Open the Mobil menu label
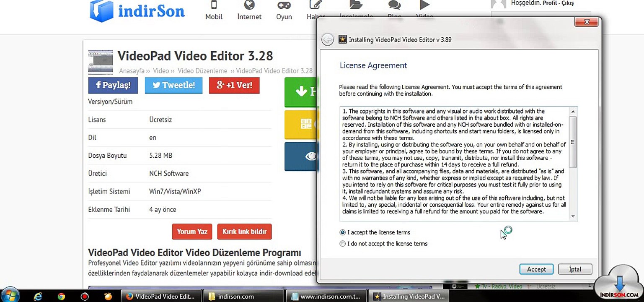 tap(214, 17)
